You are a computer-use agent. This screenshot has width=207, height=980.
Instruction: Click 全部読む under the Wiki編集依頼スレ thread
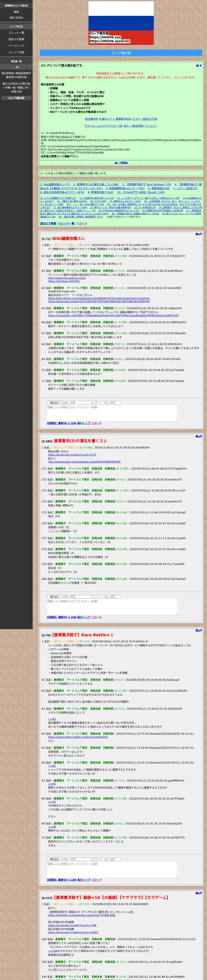[x=52, y=423]
